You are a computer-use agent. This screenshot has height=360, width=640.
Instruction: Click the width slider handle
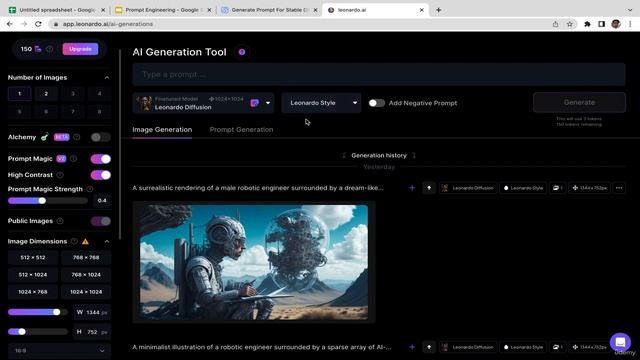57,312
